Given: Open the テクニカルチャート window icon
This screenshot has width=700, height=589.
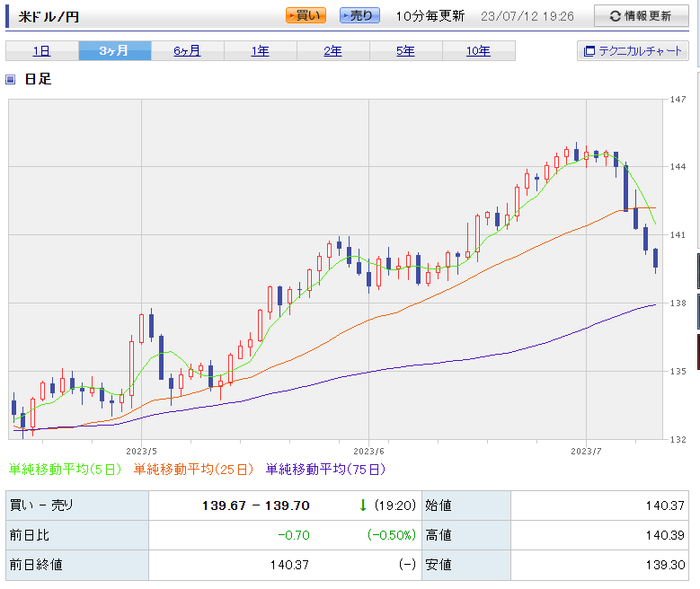Looking at the screenshot, I should click(x=589, y=51).
